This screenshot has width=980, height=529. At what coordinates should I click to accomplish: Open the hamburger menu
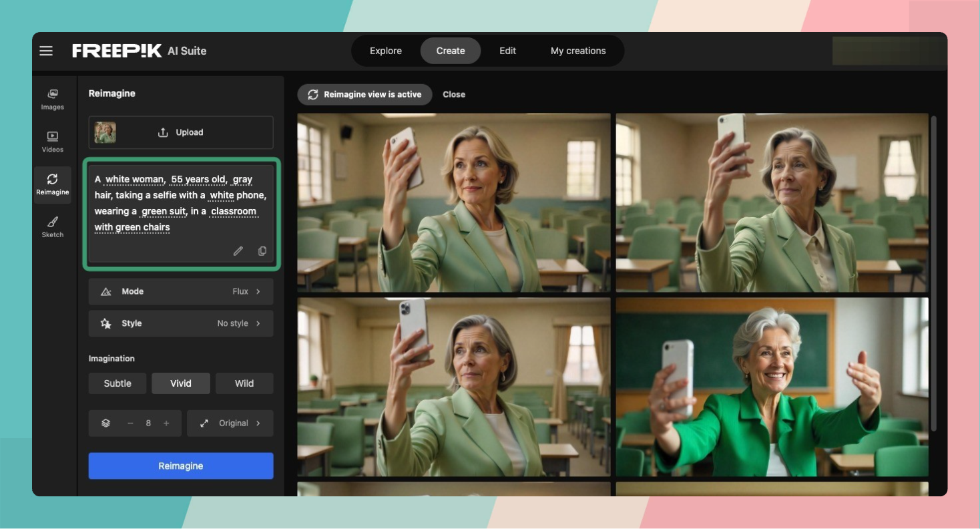[x=46, y=51]
